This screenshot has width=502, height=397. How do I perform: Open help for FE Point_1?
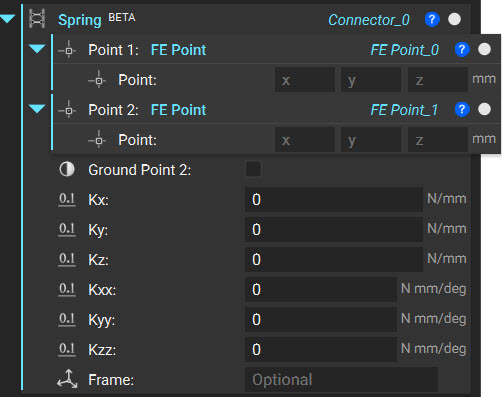[x=462, y=109]
